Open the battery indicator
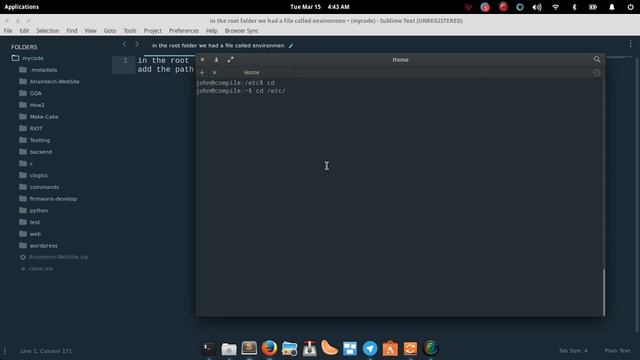 593,7
